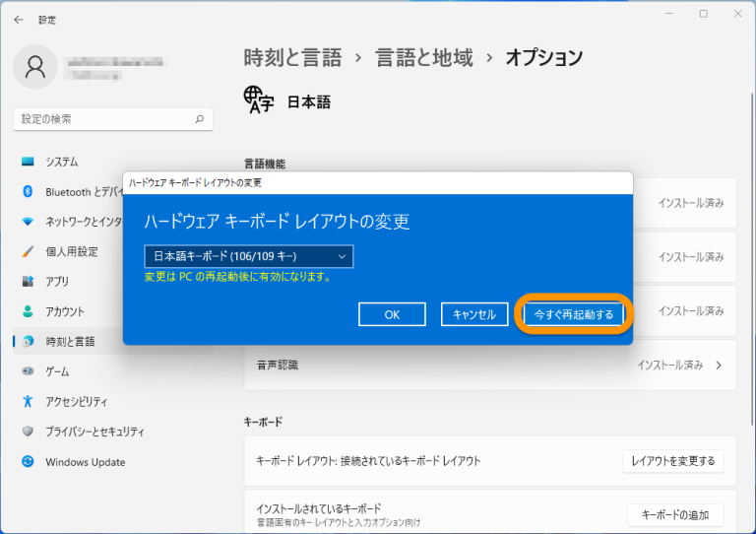Click レイアウトを変更する button

tap(673, 461)
